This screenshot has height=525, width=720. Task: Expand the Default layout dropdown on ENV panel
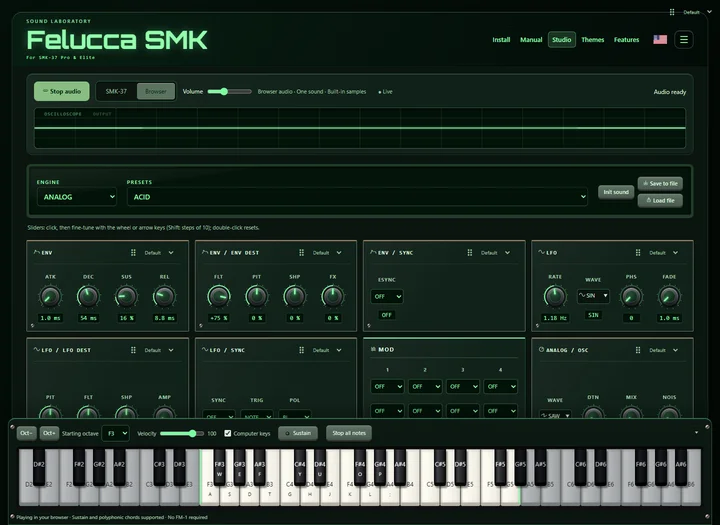pyautogui.click(x=159, y=253)
